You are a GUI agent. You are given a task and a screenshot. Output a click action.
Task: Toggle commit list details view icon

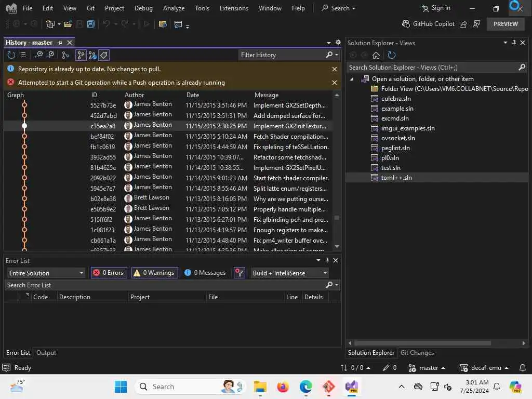23,55
